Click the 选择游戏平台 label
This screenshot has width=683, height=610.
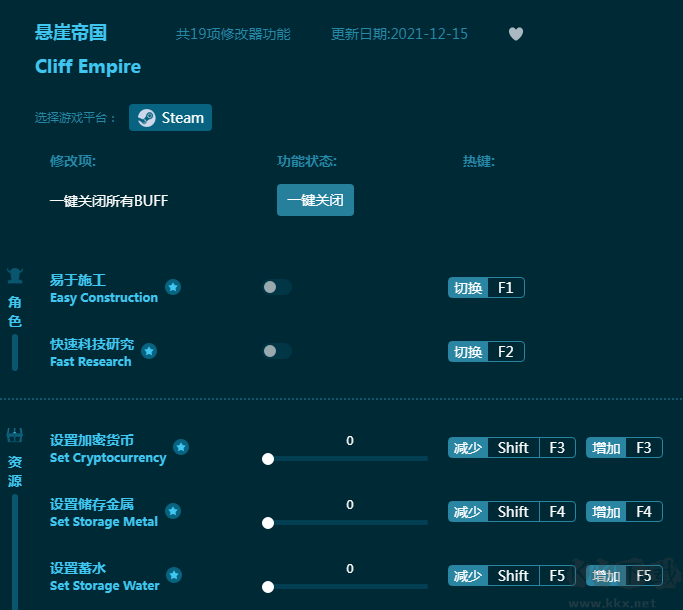(x=75, y=118)
